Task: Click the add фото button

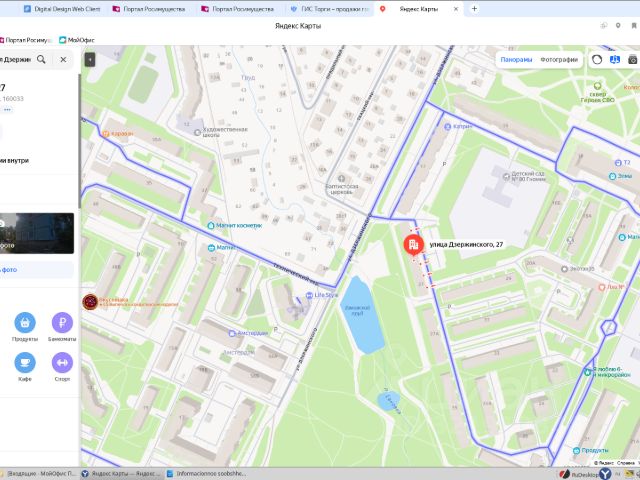Action: pos(37,270)
